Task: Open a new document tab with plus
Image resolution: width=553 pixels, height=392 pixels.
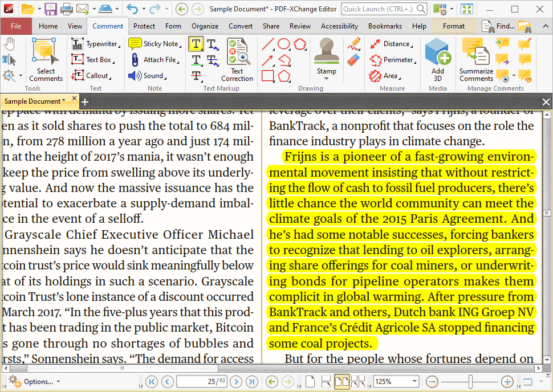Action: coord(84,102)
